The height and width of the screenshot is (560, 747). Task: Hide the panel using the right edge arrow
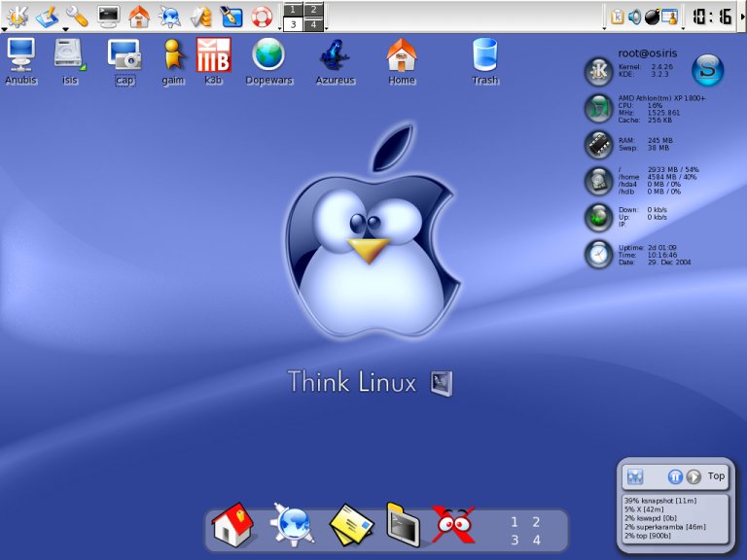pos(742,17)
